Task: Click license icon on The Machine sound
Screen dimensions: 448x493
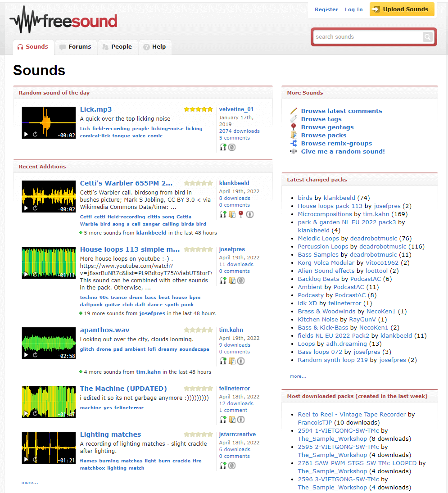Action: pos(241,420)
